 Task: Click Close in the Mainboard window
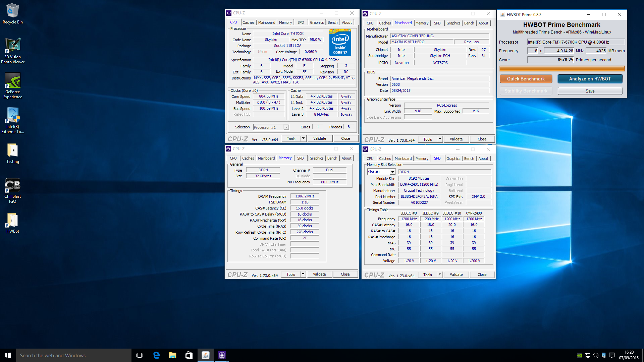pyautogui.click(x=482, y=139)
